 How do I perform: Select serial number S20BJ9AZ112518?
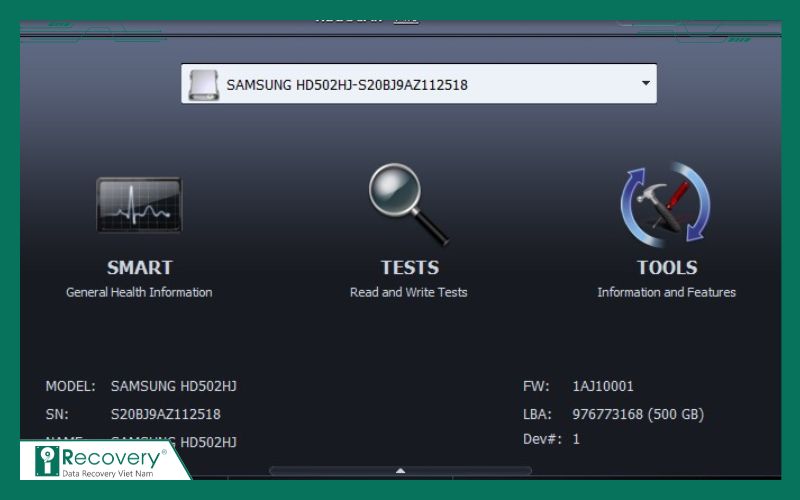[x=166, y=414]
